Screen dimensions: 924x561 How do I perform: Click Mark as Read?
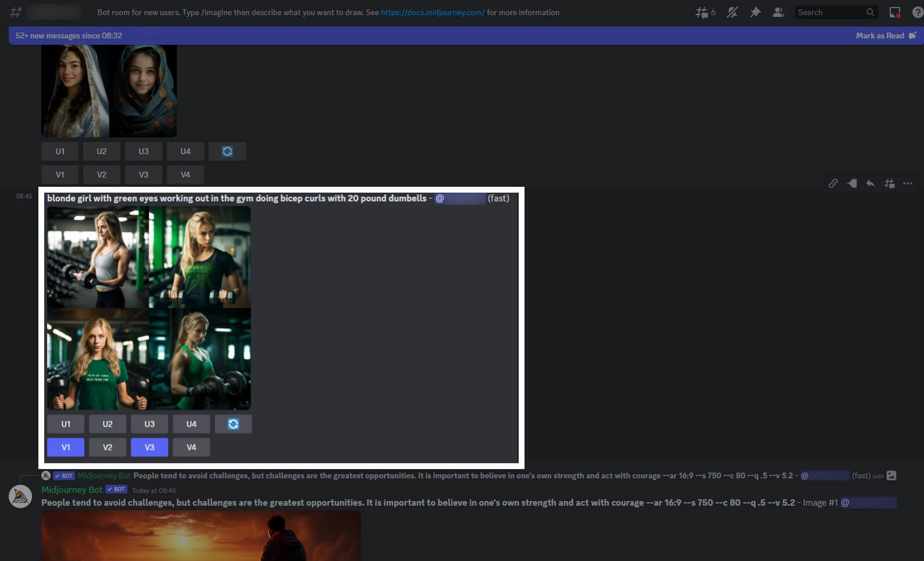coord(880,35)
